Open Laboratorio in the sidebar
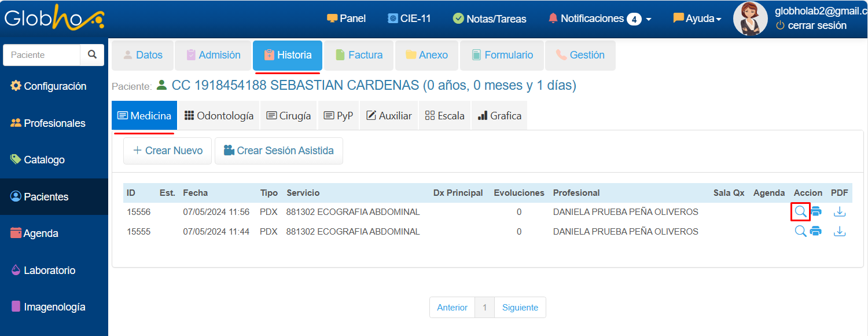The image size is (868, 336). [x=49, y=271]
